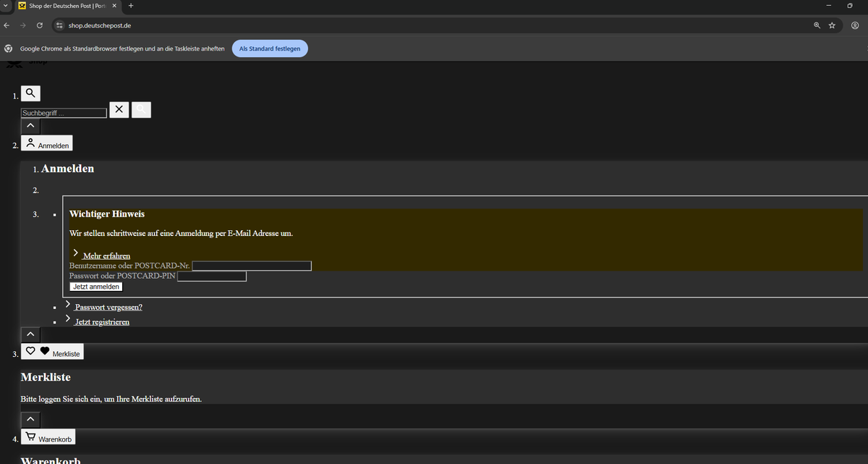The image size is (868, 464).
Task: Open the zoom magnifier in address bar
Action: click(x=817, y=25)
